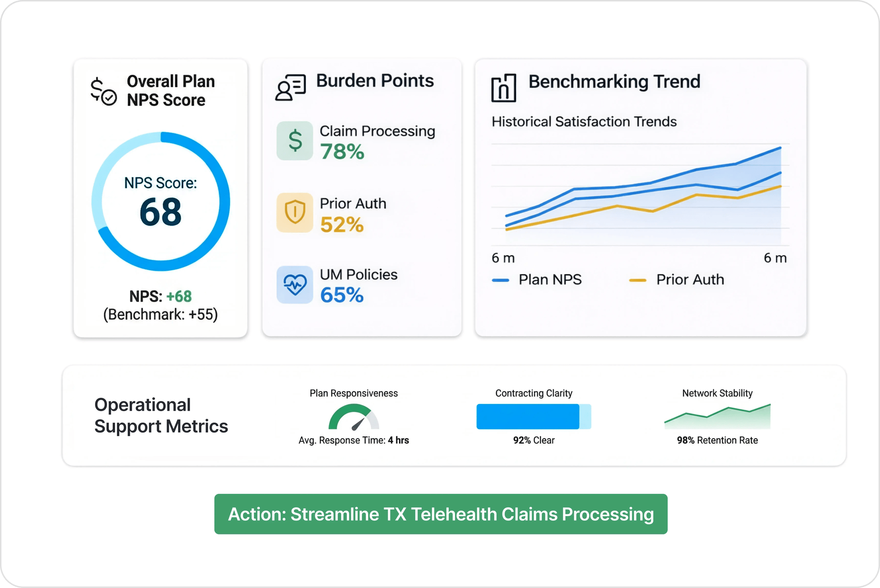Click the Burden Points heading
The image size is (880, 588).
pos(375,81)
